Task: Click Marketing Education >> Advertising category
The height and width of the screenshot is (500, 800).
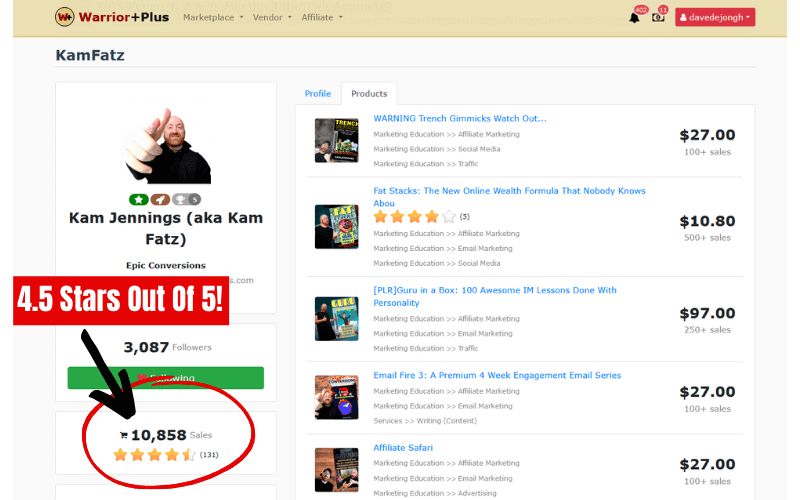Action: (435, 493)
